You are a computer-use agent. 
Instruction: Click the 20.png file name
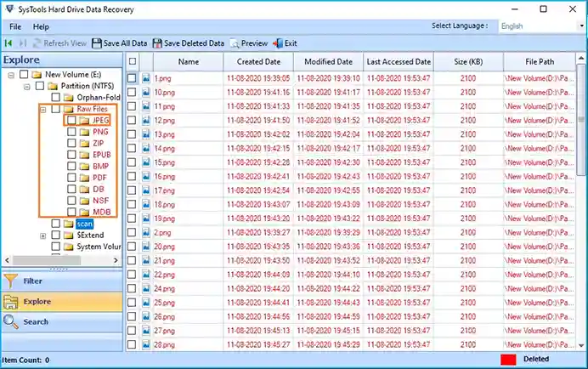(165, 247)
